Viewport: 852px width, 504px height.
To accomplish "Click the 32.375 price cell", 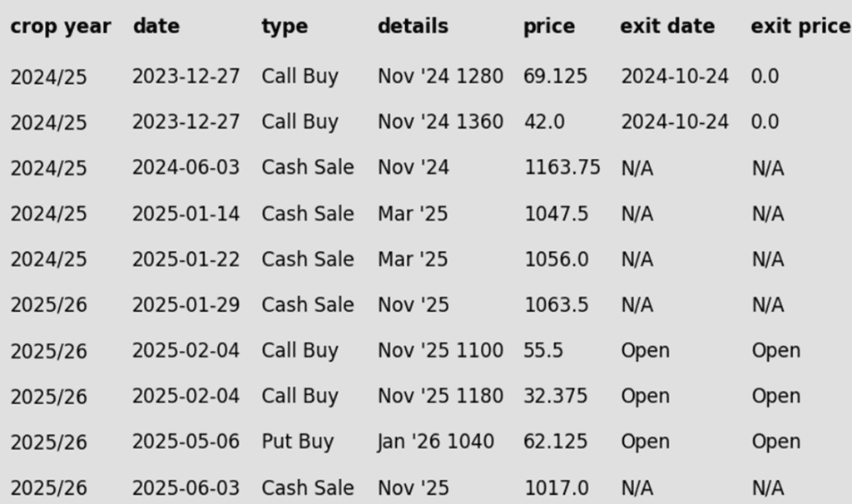I will point(555,396).
